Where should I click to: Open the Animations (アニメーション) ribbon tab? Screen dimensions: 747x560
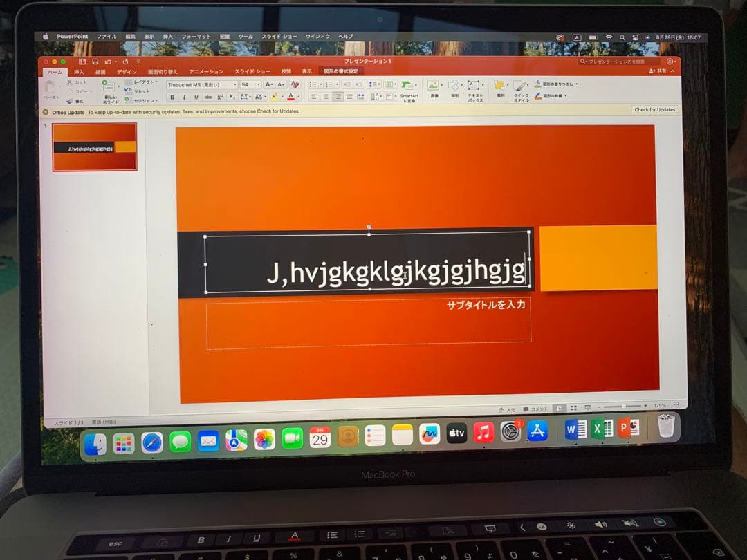click(x=206, y=72)
